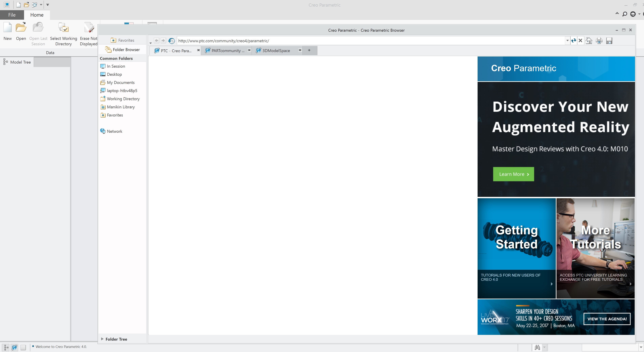Screen dimensions: 644x352
Task: Click the browser save (floppy) icon
Action: click(x=609, y=41)
